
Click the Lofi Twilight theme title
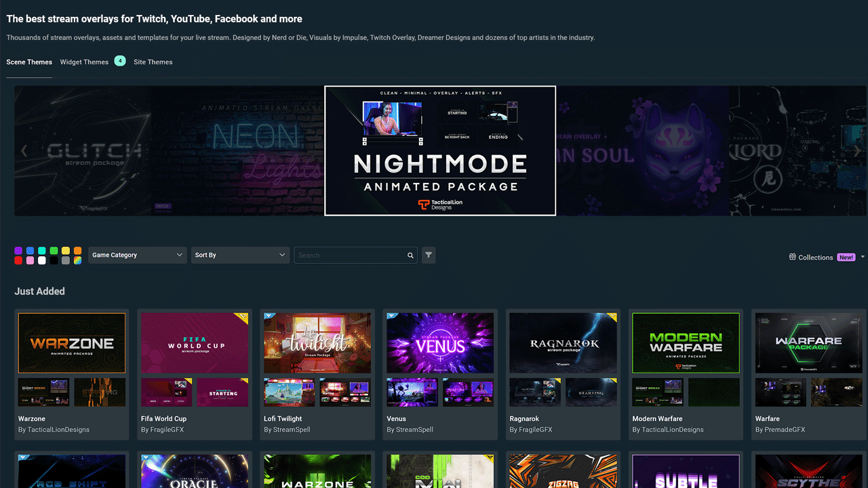click(283, 419)
